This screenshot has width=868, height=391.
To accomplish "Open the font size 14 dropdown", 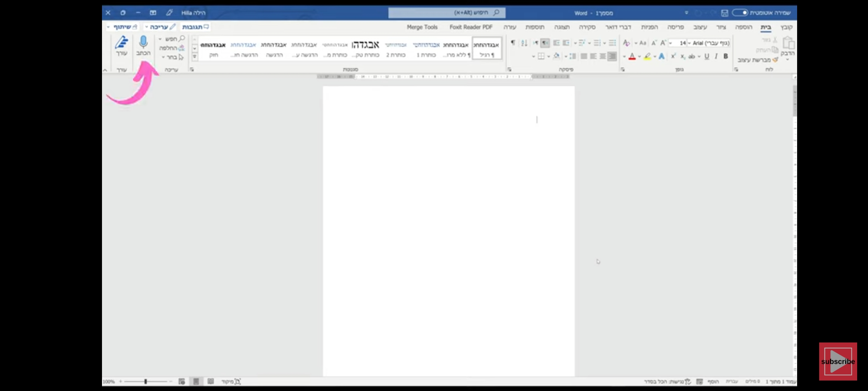I will 671,43.
